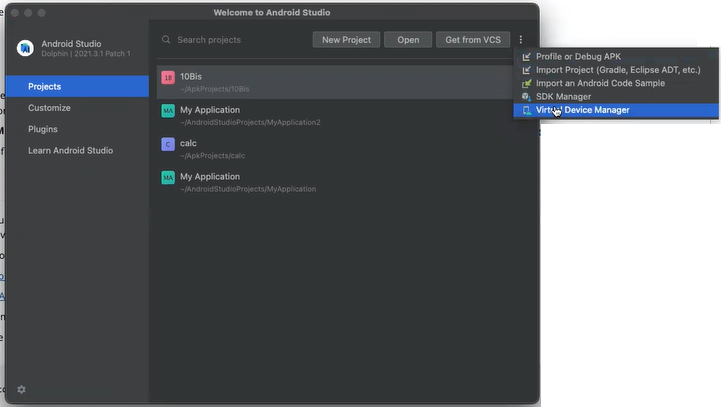This screenshot has width=721, height=407.
Task: Click Get from VCS button
Action: coord(473,40)
